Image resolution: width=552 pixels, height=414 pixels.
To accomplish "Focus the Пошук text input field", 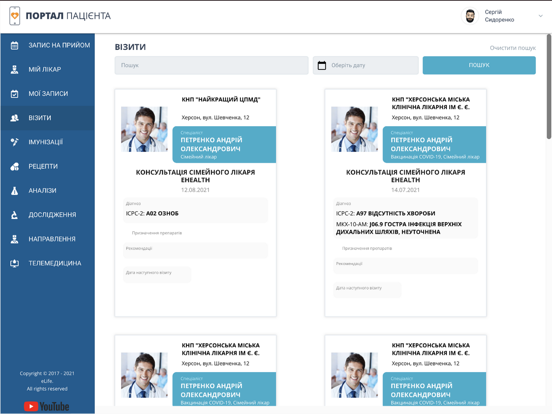I will 211,65.
